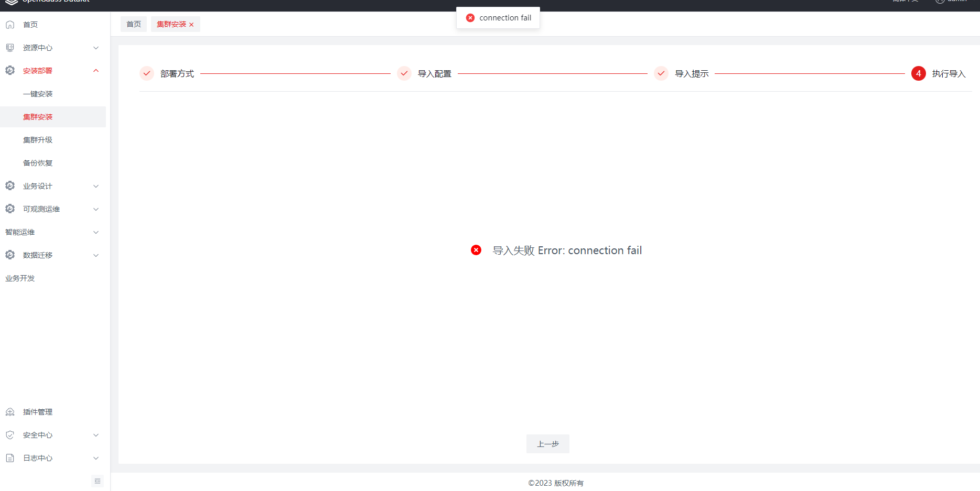This screenshot has width=980, height=491.
Task: Click the 安全中心 shield icon
Action: coord(10,435)
